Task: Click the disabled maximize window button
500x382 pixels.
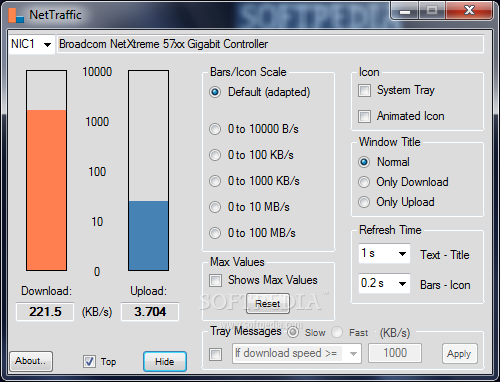Action: coord(432,11)
